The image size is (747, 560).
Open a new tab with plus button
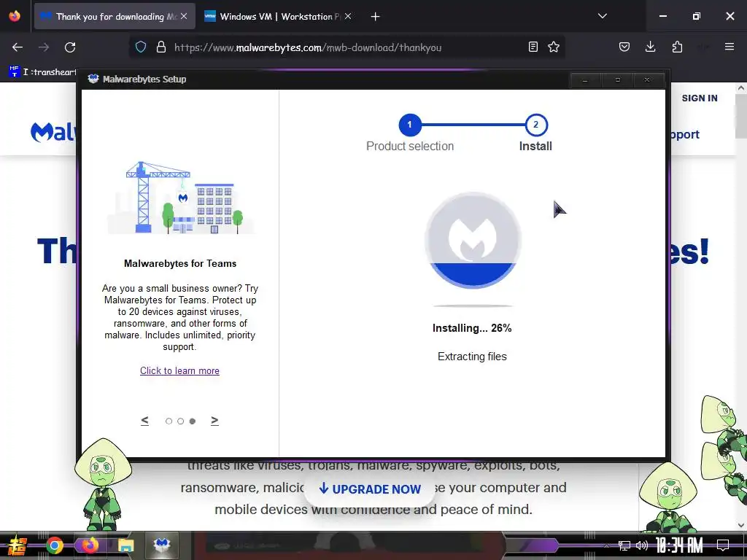pyautogui.click(x=376, y=17)
